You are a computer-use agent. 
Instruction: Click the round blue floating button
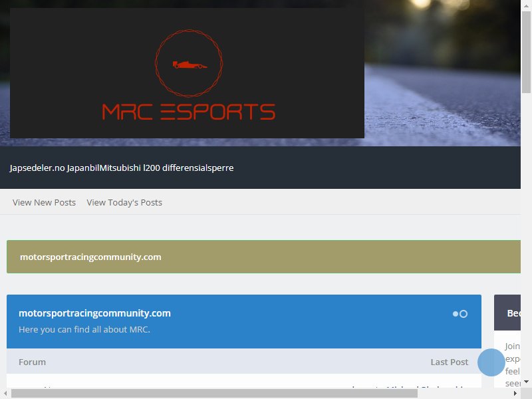pyautogui.click(x=491, y=362)
